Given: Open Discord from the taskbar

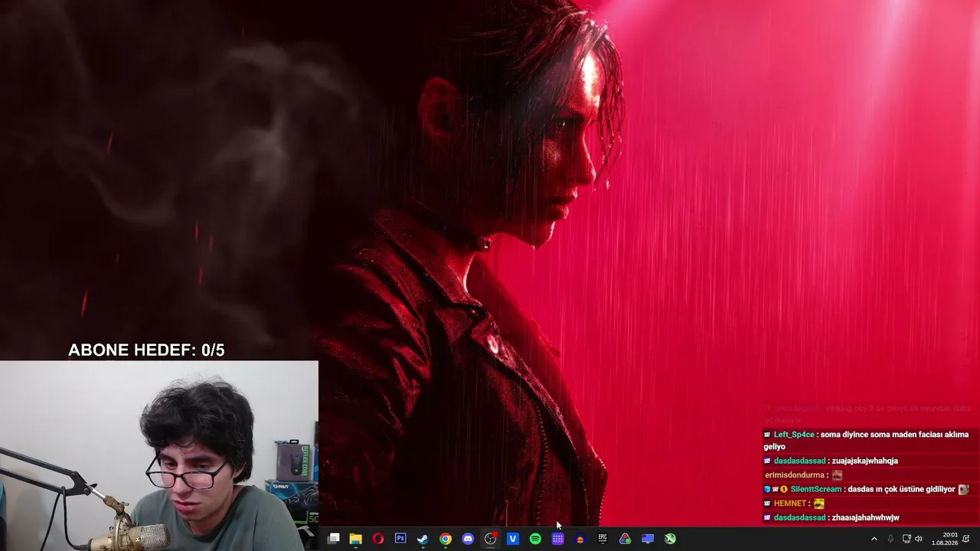Looking at the screenshot, I should (x=468, y=539).
